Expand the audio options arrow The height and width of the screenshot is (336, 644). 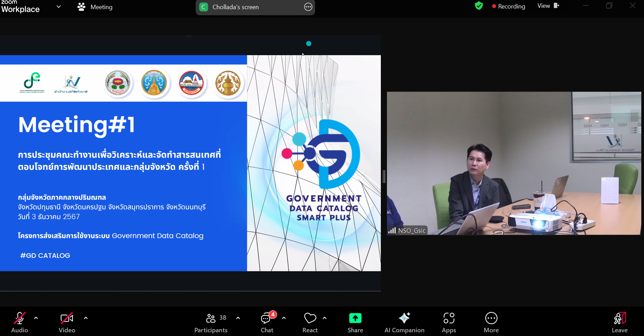(36, 318)
